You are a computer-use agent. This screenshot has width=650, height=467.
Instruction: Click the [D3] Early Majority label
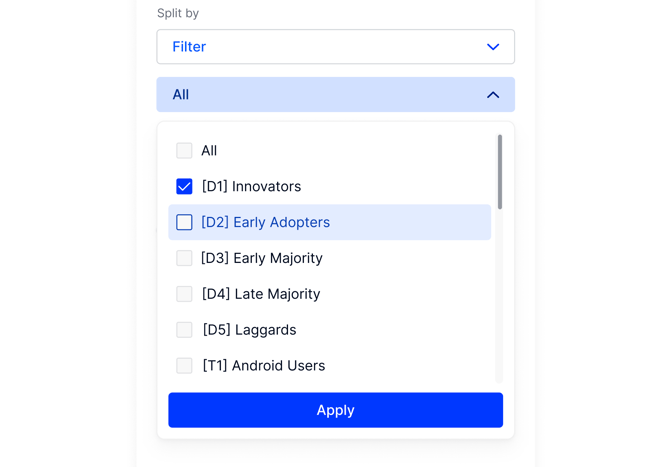(x=261, y=259)
